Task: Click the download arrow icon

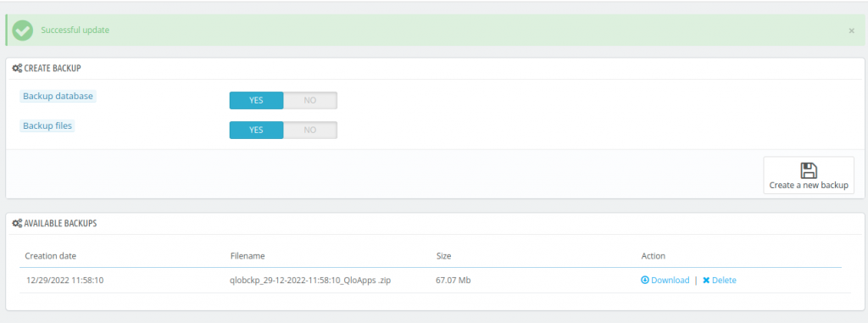Action: [x=644, y=281]
